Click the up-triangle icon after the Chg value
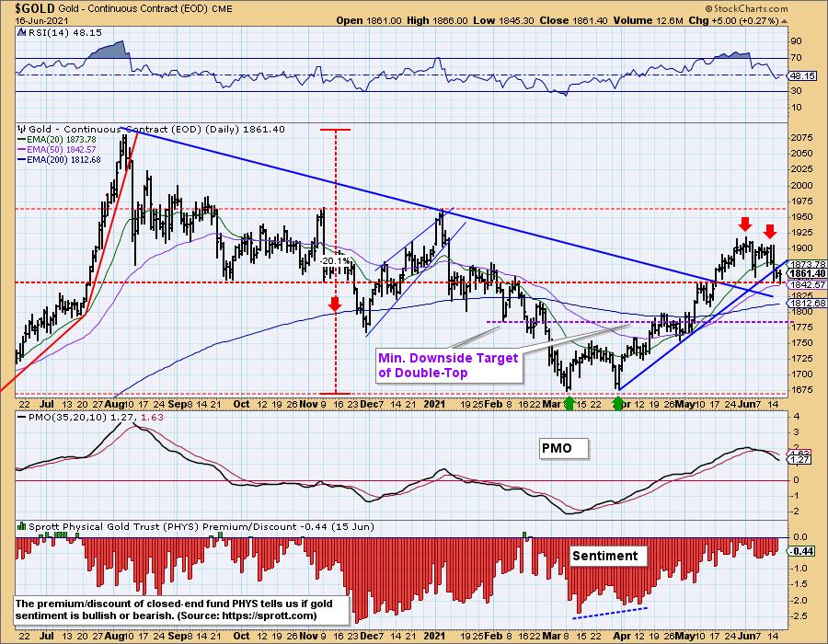The image size is (828, 644). click(x=785, y=21)
